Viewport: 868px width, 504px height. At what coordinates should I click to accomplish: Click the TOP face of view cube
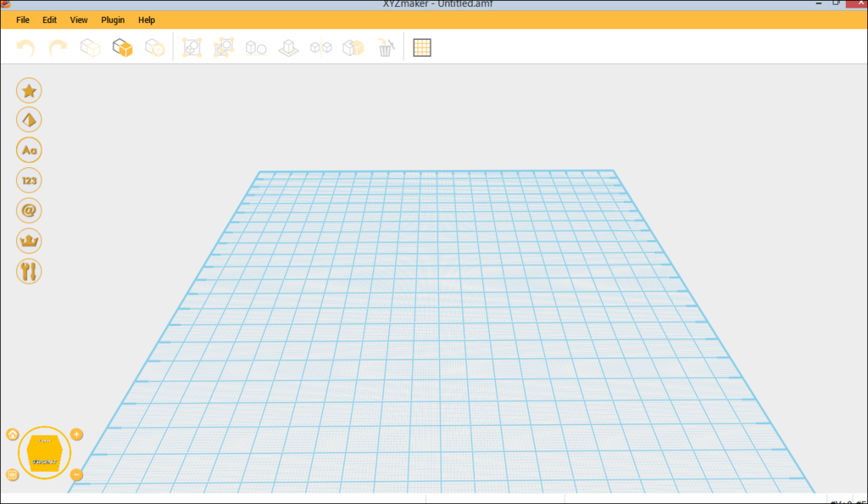[x=44, y=441]
